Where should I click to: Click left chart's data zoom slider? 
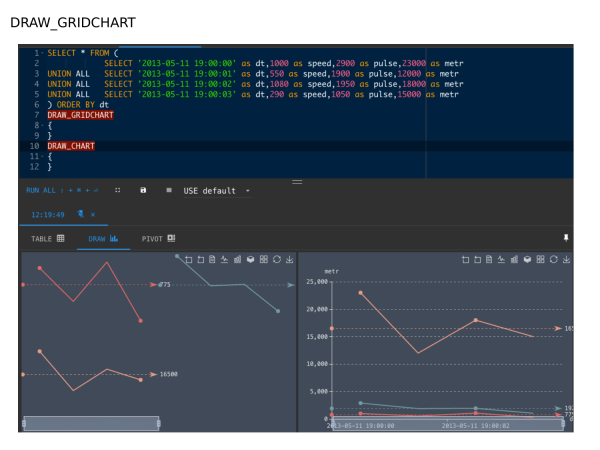click(91, 423)
